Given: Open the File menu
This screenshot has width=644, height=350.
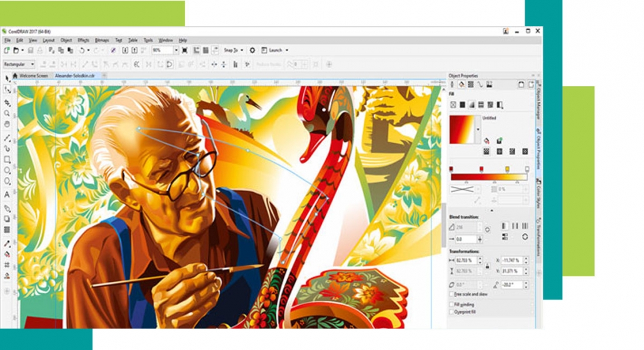Looking at the screenshot, I should pos(8,40).
